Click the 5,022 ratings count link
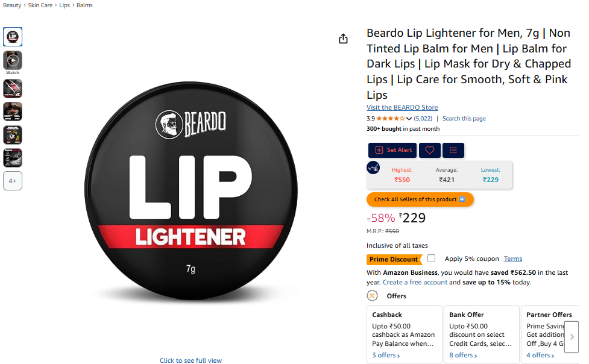Screen dimensions: 589x364 click(x=423, y=118)
